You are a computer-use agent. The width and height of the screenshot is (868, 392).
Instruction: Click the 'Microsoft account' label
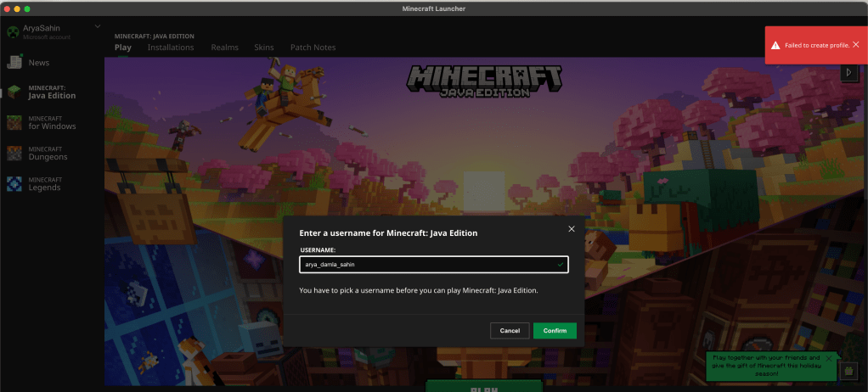coord(47,37)
